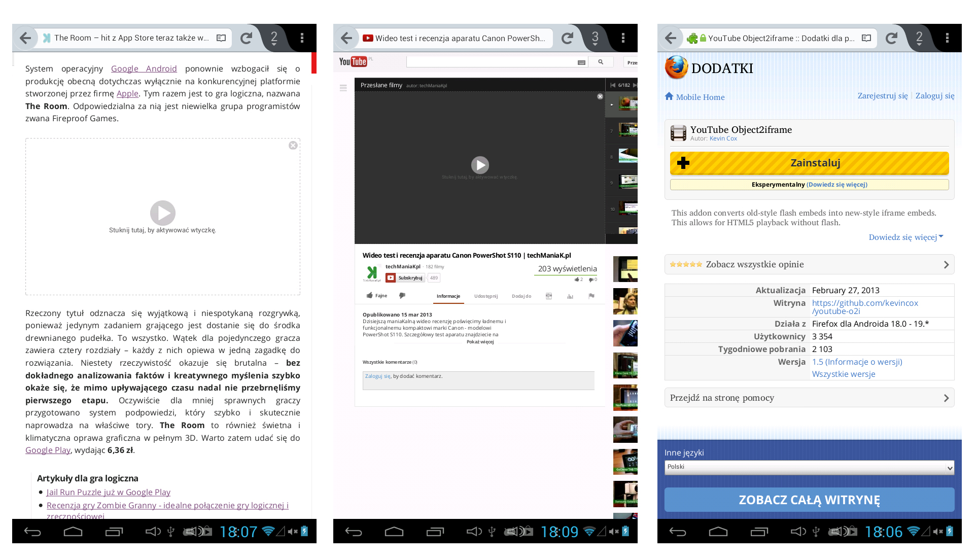Click ZOBACZ CAŁĄ WITRYNĘ button
This screenshot has height=560, width=977.
[809, 500]
